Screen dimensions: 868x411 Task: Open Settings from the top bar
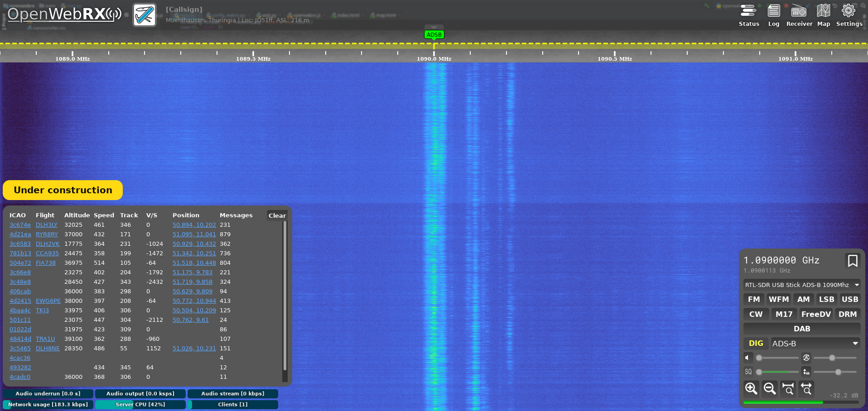coord(849,15)
